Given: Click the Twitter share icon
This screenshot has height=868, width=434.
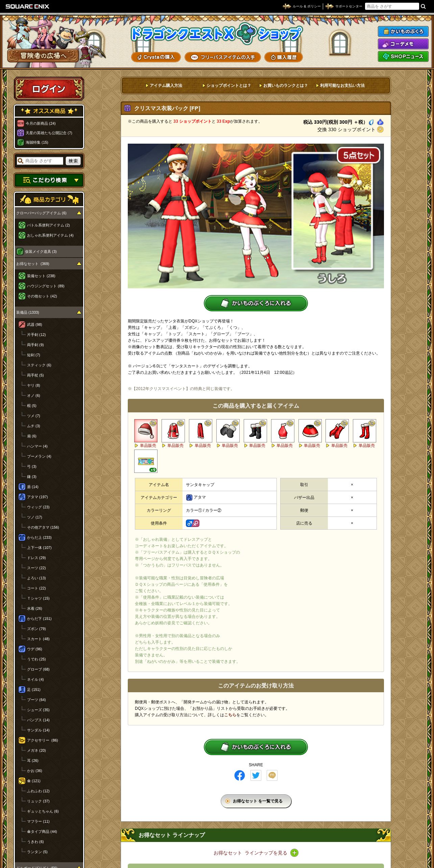Looking at the screenshot, I should (256, 775).
